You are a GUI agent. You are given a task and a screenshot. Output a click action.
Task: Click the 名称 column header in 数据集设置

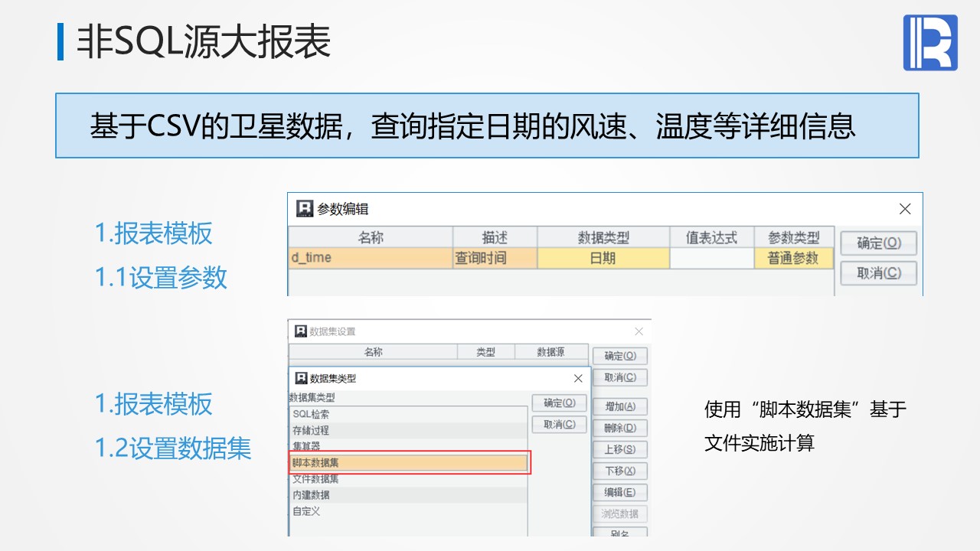[373, 352]
